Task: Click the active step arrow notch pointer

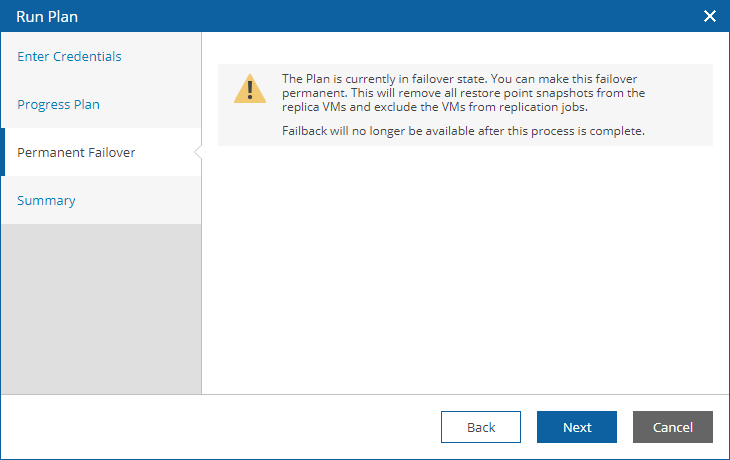Action: 198,152
